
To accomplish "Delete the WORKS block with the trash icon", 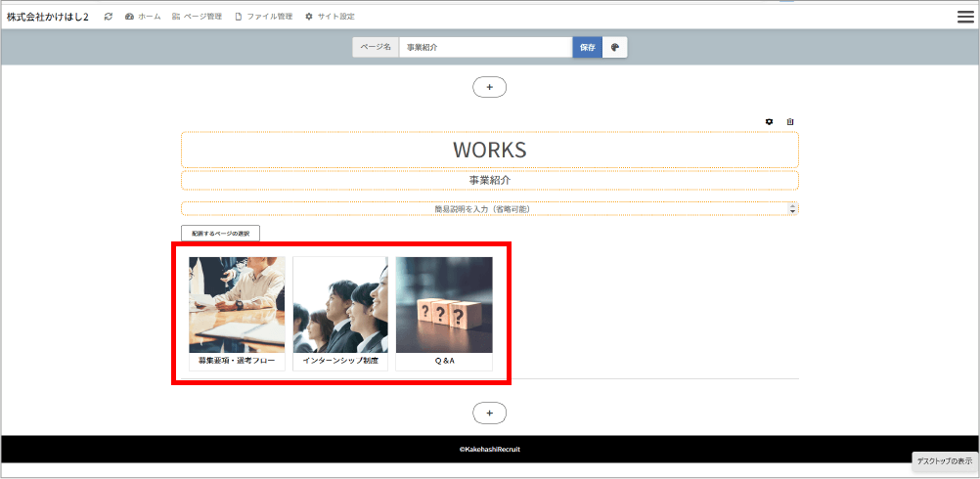I will click(x=790, y=122).
